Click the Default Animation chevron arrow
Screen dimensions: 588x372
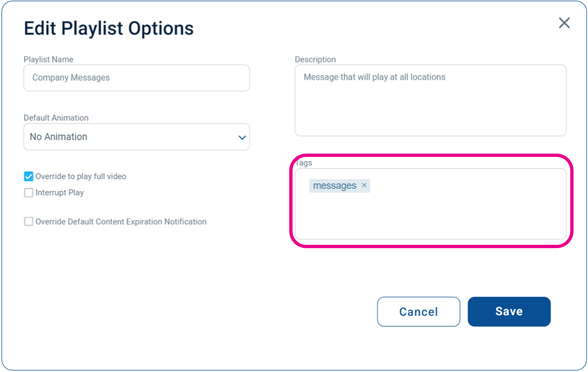(x=242, y=137)
